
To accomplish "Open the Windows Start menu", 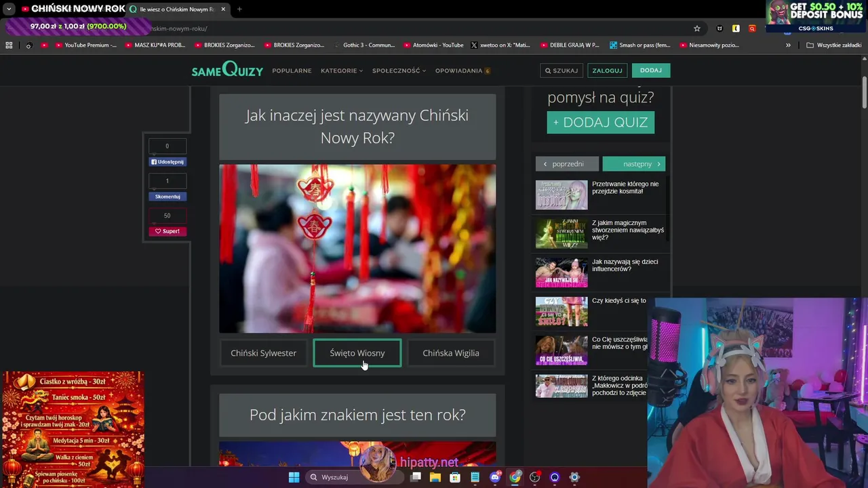I will pos(294,477).
